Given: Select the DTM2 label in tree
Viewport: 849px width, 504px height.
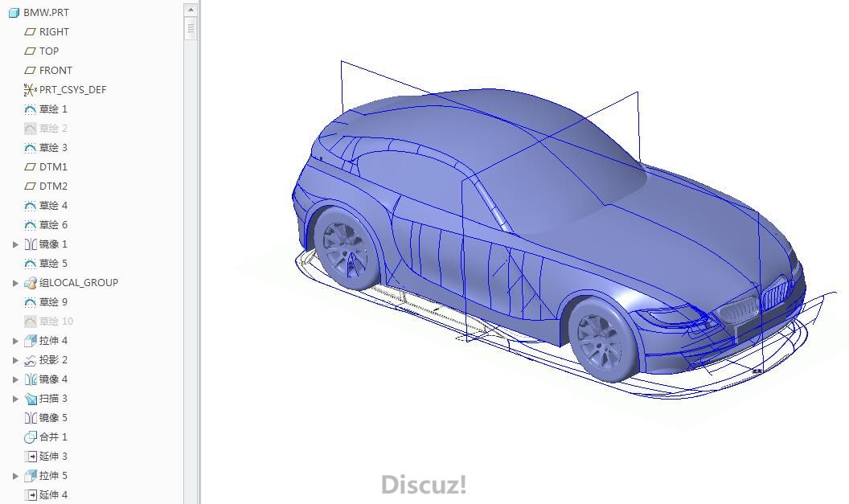Looking at the screenshot, I should tap(53, 186).
